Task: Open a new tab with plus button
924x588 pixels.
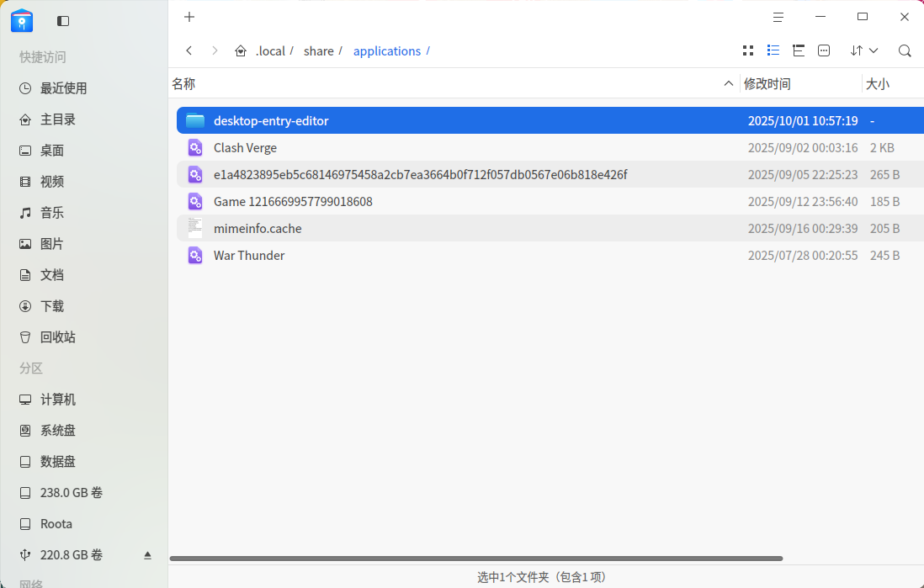Action: coord(189,17)
